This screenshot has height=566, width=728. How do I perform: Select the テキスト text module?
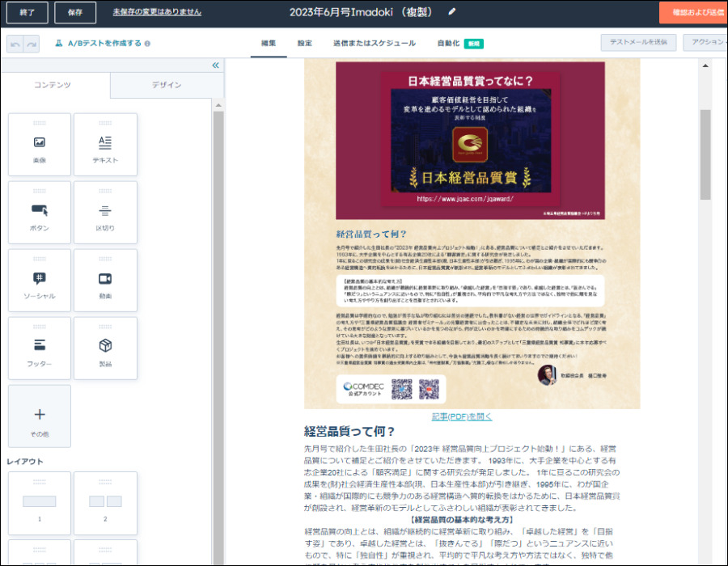105,144
